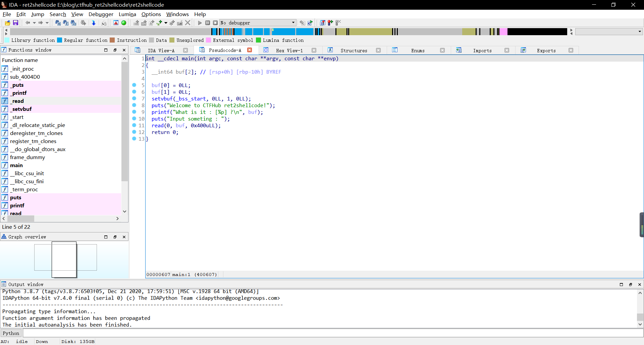
Task: Click the gray X delete toolbar icon
Action: click(188, 23)
